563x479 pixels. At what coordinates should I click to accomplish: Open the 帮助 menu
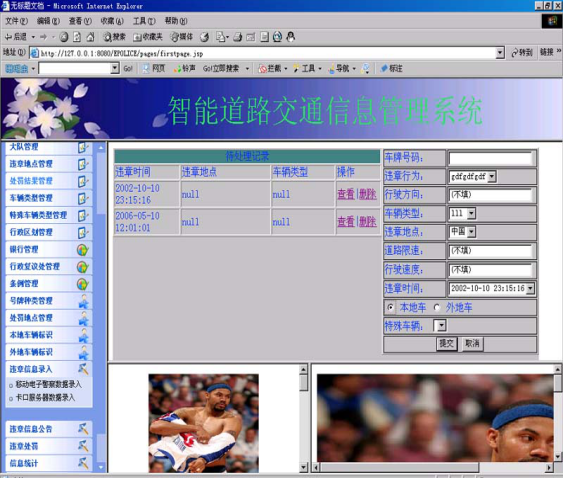tap(176, 21)
